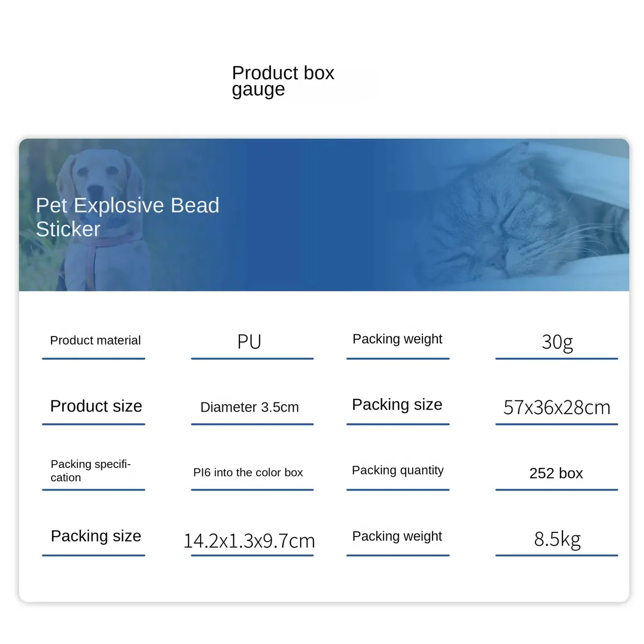This screenshot has height=644, width=644.
Task: Select Packing weight label beside 8.5kg
Action: (397, 537)
